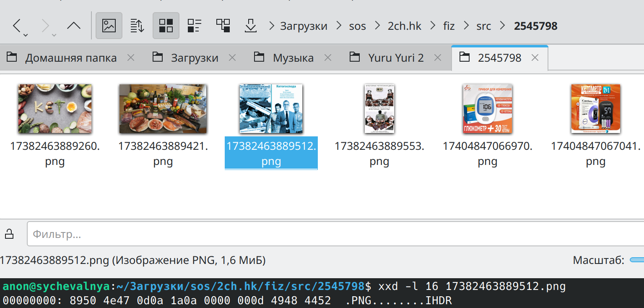Close the 2545798 tab

point(535,57)
